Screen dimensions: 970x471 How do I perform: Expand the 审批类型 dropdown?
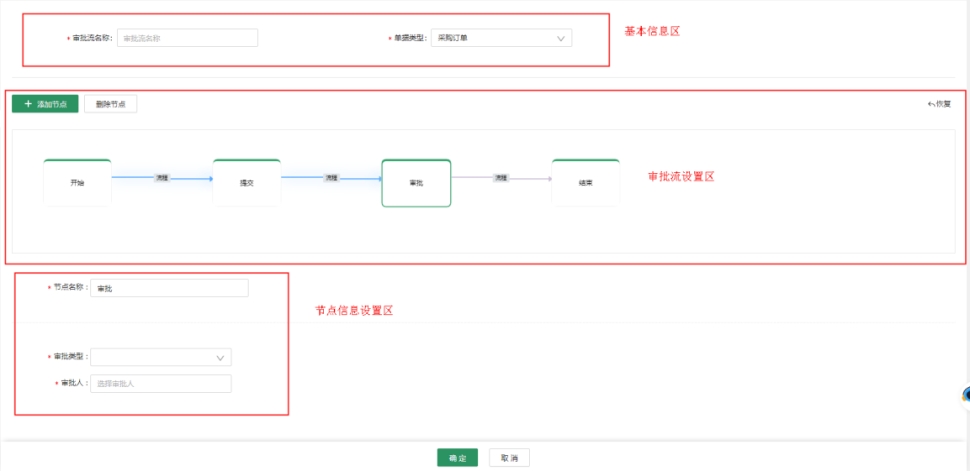pos(160,357)
